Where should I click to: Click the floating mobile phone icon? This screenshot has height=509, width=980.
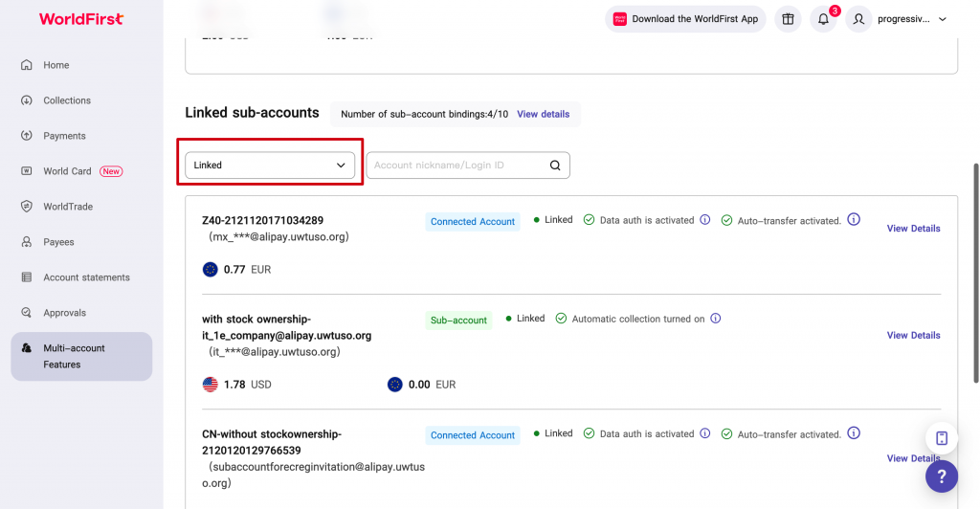click(x=942, y=438)
